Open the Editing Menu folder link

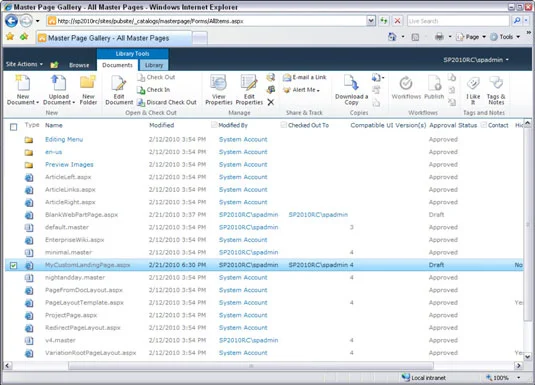64,139
